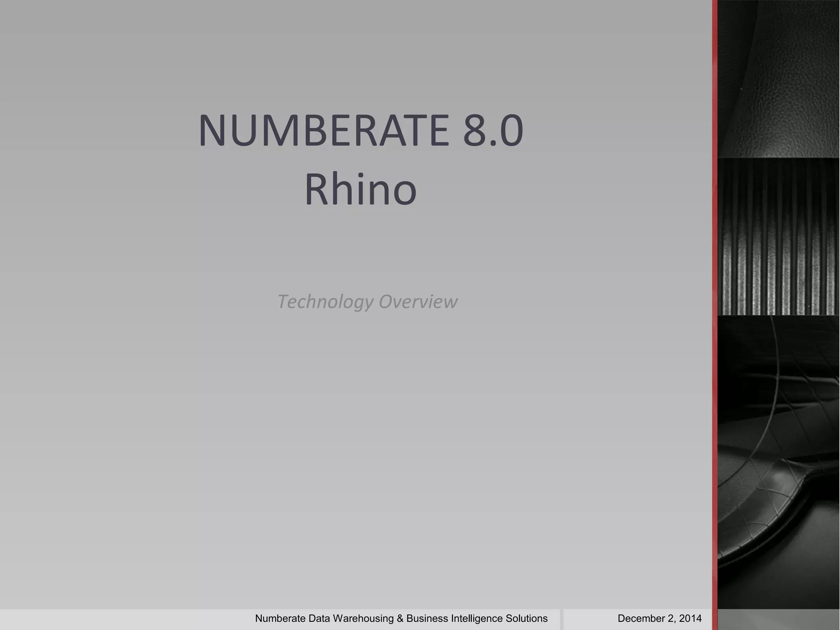Click the year 2014 in footer date
840x630 pixels.
pos(691,619)
